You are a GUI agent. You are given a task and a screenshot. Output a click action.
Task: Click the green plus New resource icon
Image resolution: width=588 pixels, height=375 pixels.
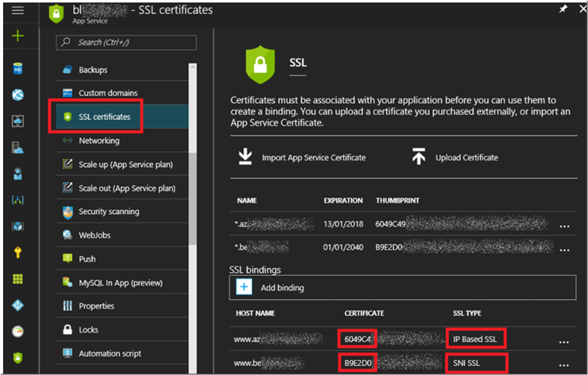pyautogui.click(x=18, y=35)
